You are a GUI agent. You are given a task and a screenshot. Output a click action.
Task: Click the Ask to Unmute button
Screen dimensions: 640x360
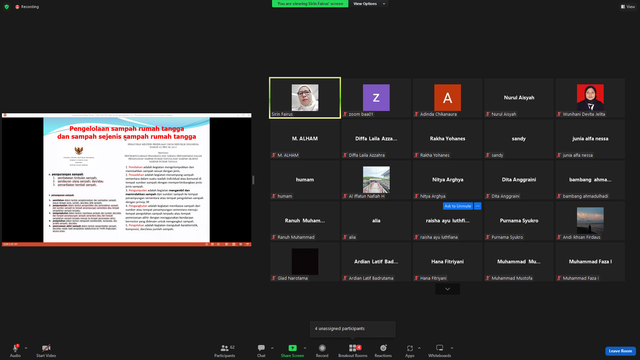pos(458,206)
